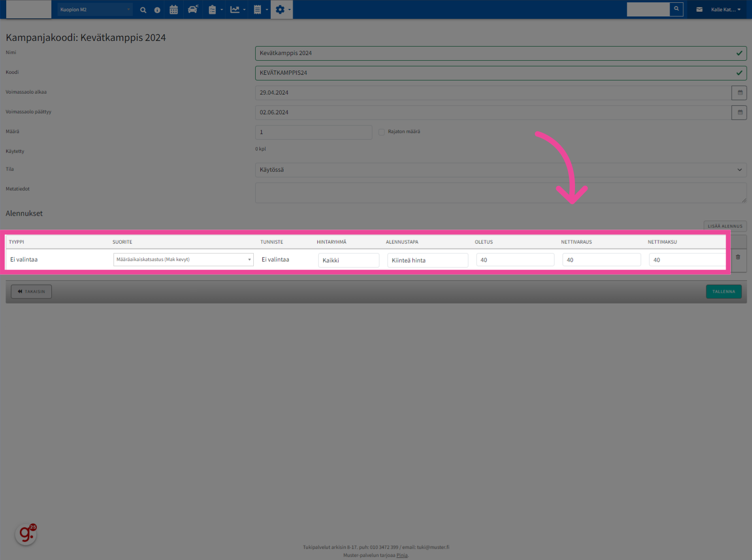Click the Hintaryhmä field Kaikki
Screen dimensions: 752x560
348,260
